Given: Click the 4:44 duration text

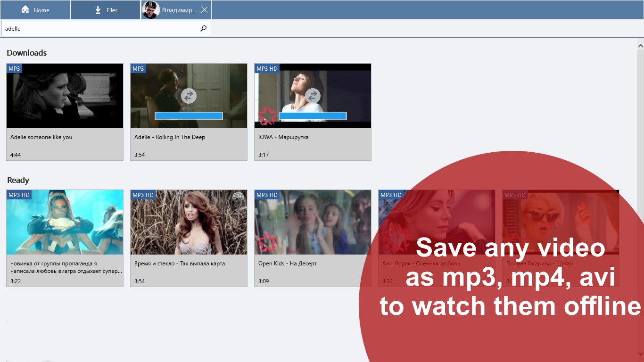Looking at the screenshot, I should pyautogui.click(x=16, y=155).
